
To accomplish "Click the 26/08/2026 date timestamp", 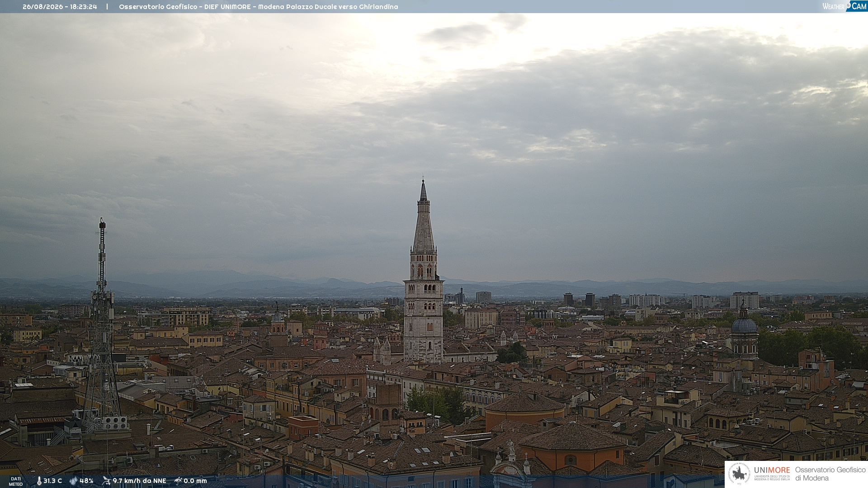I will [x=42, y=7].
